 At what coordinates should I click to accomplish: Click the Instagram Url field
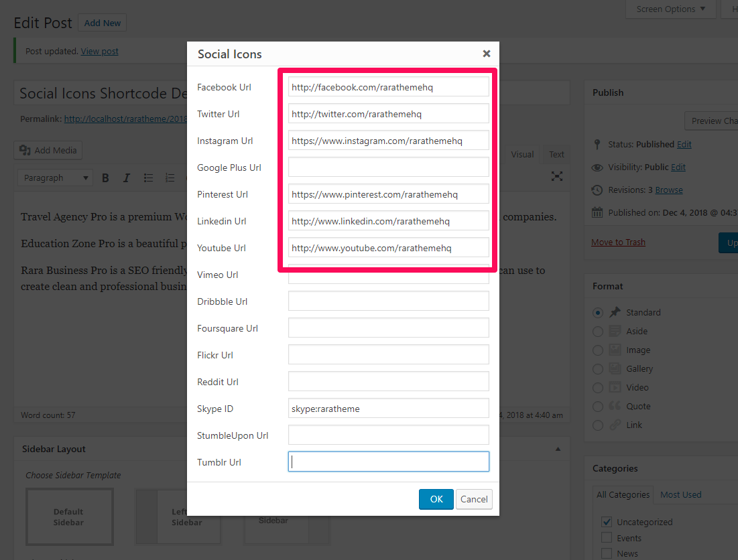(388, 141)
